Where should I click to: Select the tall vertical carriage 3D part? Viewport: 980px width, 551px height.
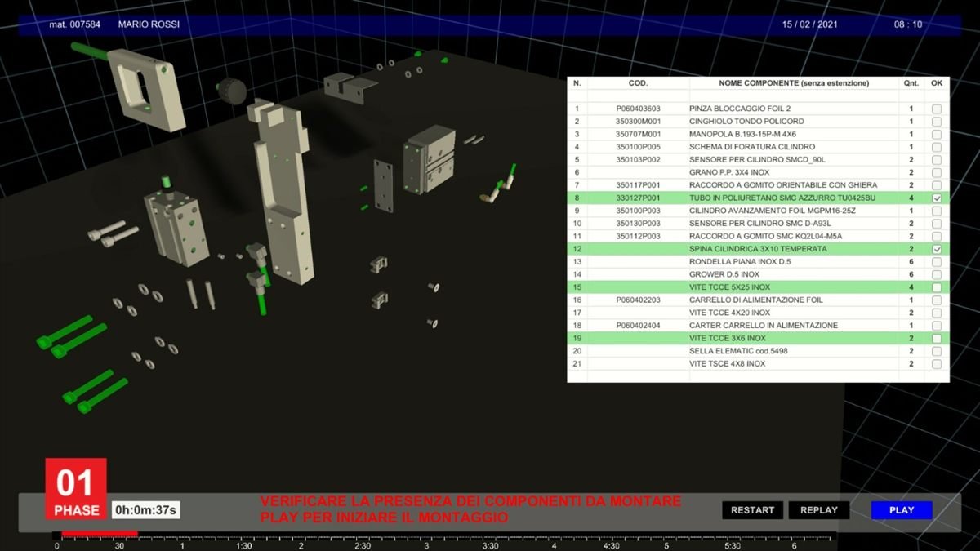[x=280, y=192]
